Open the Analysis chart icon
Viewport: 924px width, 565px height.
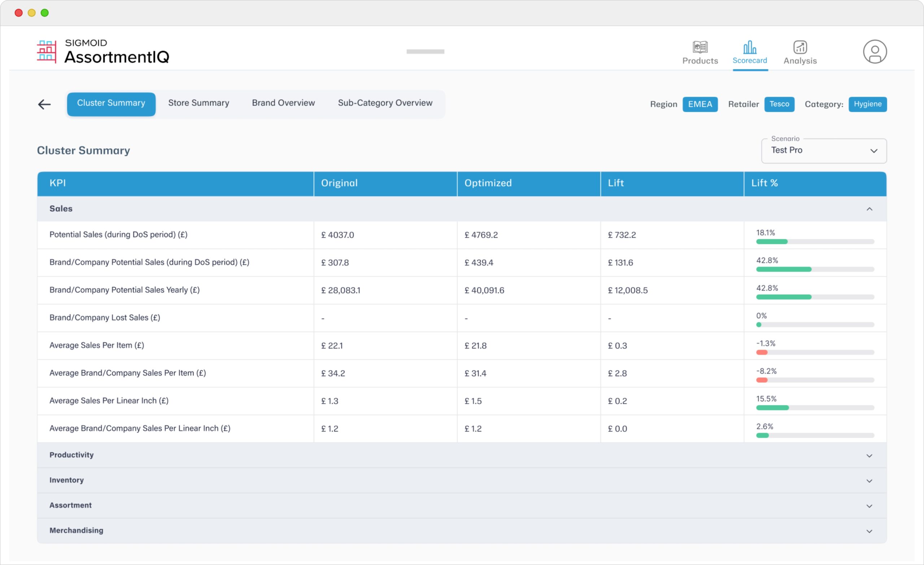800,48
